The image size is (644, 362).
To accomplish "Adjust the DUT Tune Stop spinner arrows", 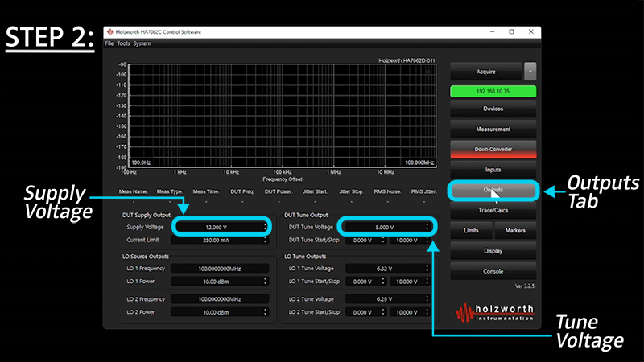I will point(427,240).
